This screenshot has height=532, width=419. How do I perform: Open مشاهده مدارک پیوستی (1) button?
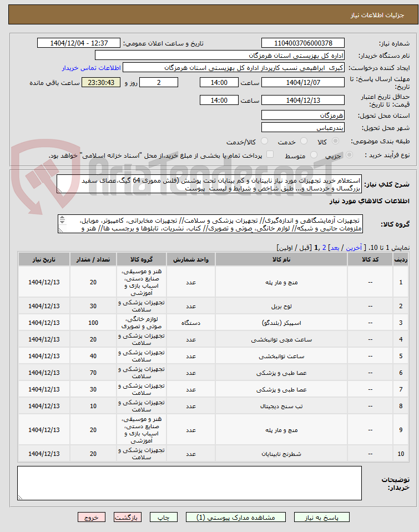pyautogui.click(x=236, y=518)
